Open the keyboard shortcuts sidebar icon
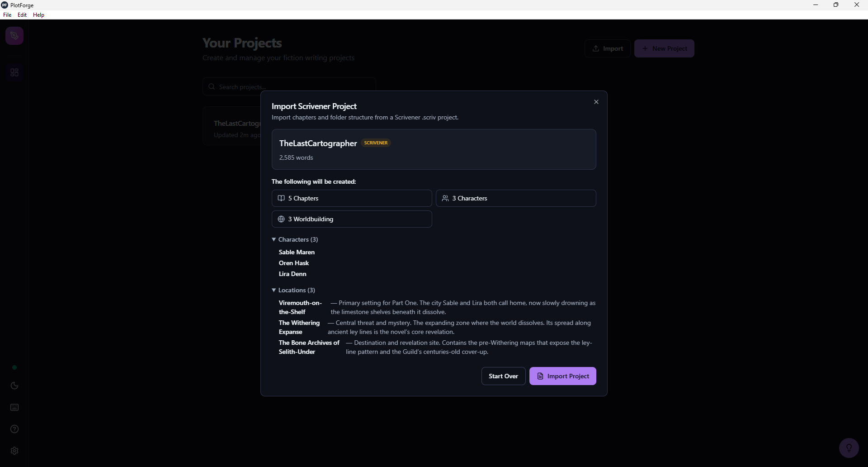 coord(14,407)
